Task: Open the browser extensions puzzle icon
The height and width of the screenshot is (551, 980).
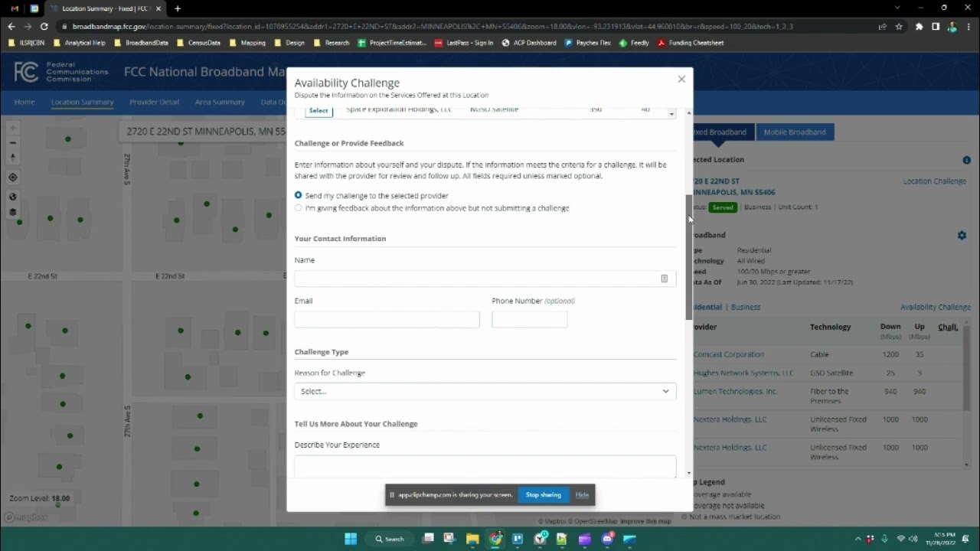Action: pos(920,26)
